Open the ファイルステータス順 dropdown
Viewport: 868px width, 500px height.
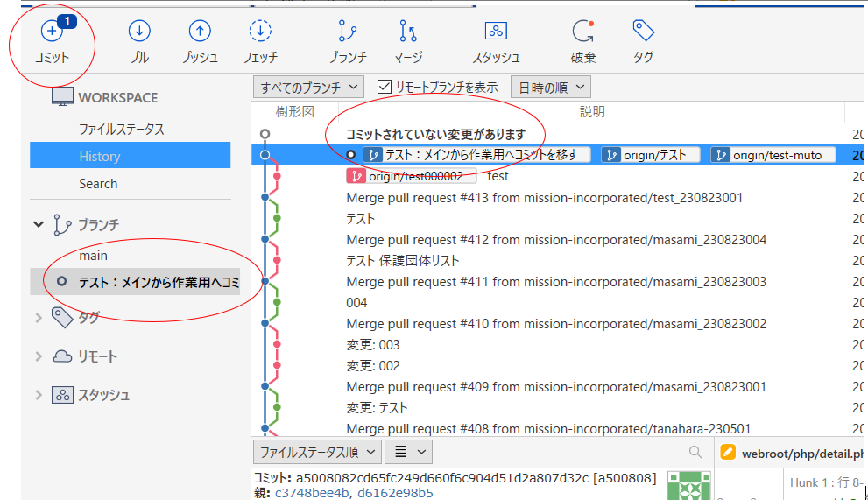(317, 452)
